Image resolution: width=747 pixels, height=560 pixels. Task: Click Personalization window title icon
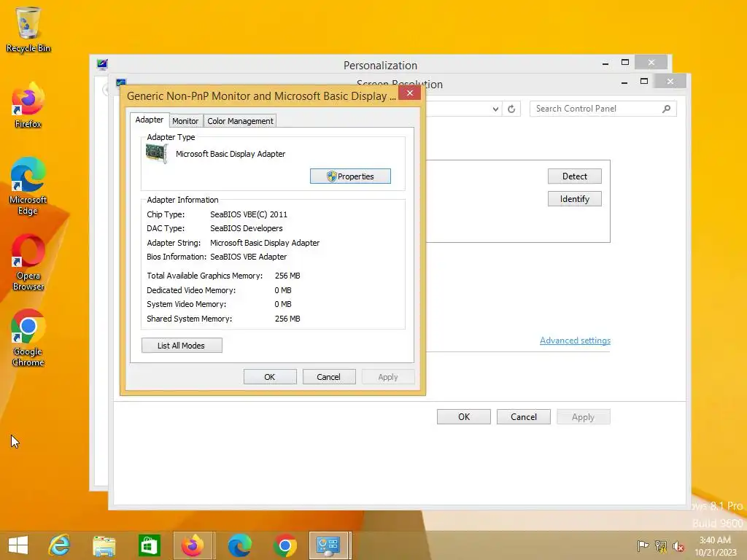coord(102,64)
